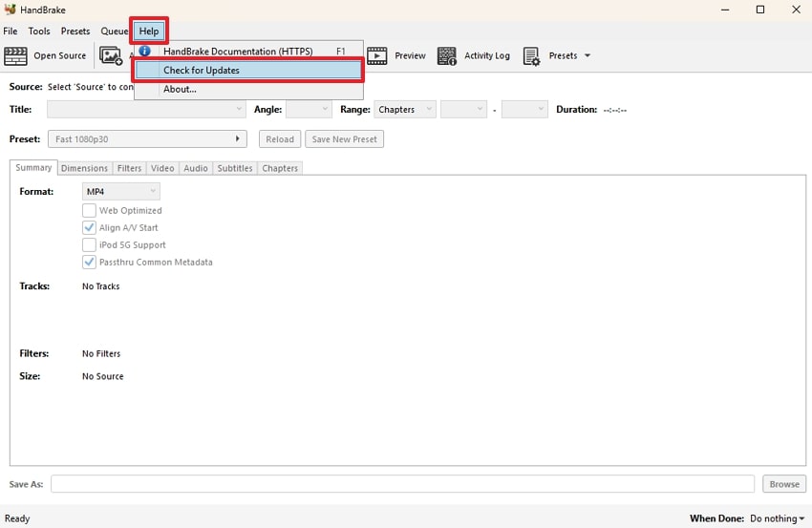
Task: Click the Save As file path field
Action: pyautogui.click(x=402, y=484)
